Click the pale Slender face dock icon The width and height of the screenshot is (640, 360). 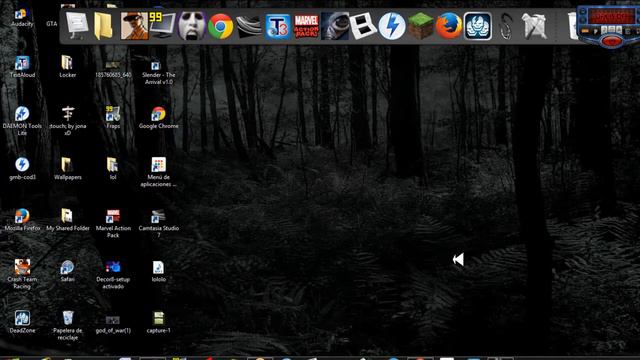coord(191,26)
